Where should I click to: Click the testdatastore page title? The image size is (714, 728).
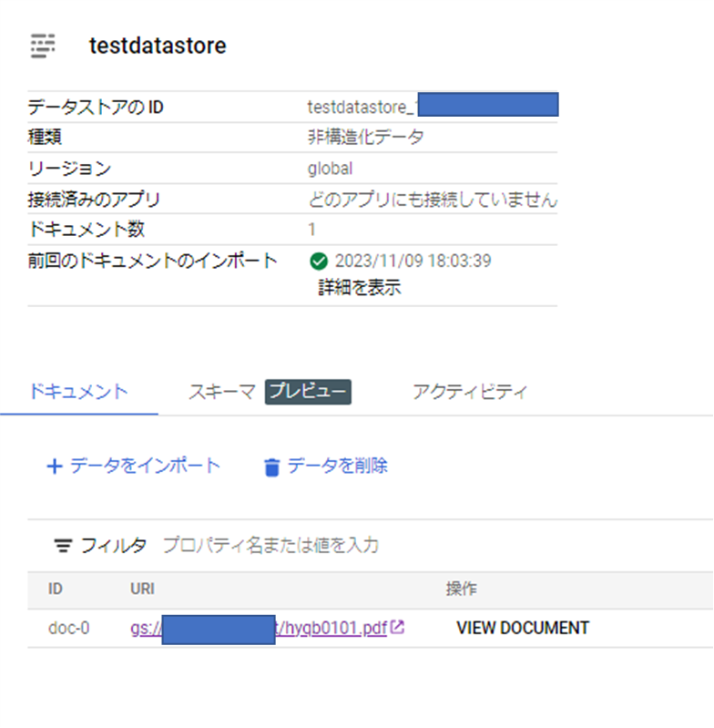pos(158,46)
